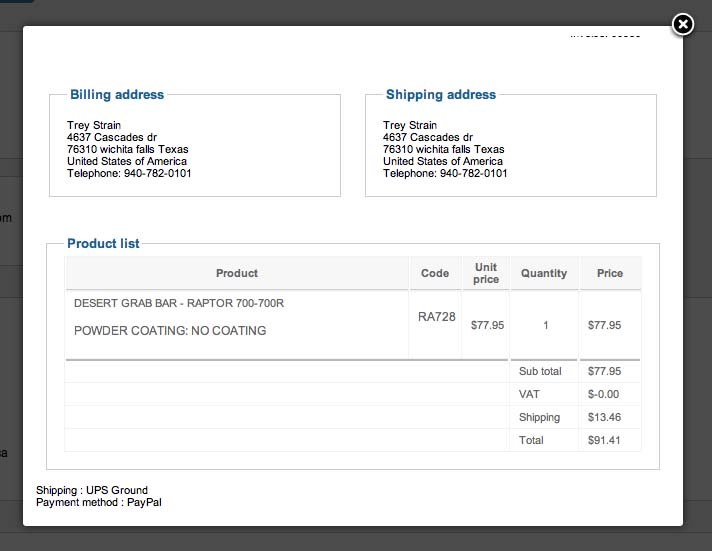Click the UPS Ground shipping line

click(x=92, y=490)
